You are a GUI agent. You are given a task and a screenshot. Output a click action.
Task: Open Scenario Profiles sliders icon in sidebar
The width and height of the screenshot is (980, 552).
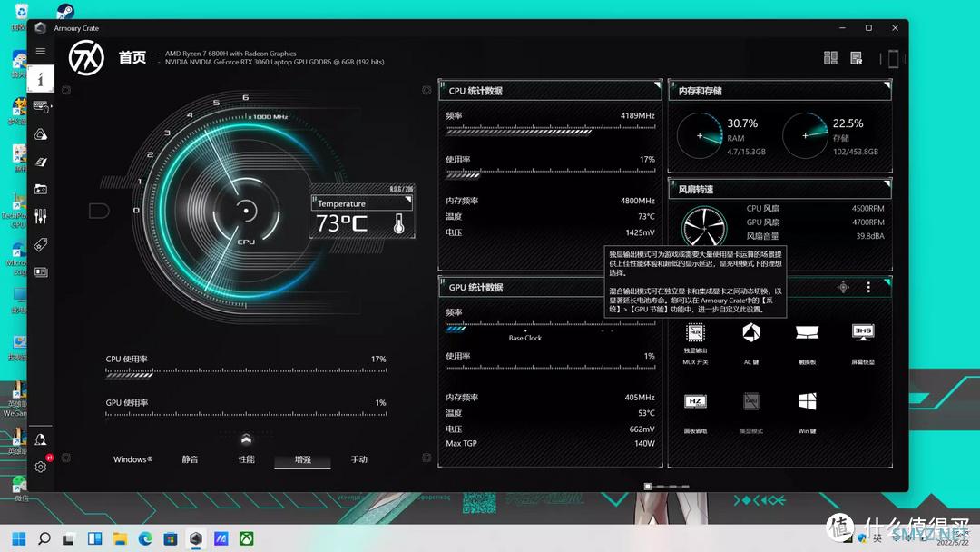[x=41, y=216]
